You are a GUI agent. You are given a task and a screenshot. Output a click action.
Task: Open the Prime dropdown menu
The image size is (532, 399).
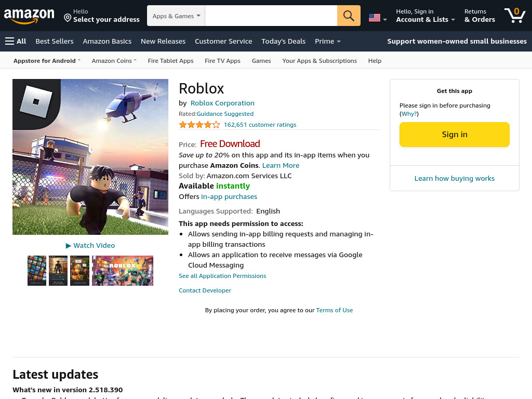(x=327, y=42)
